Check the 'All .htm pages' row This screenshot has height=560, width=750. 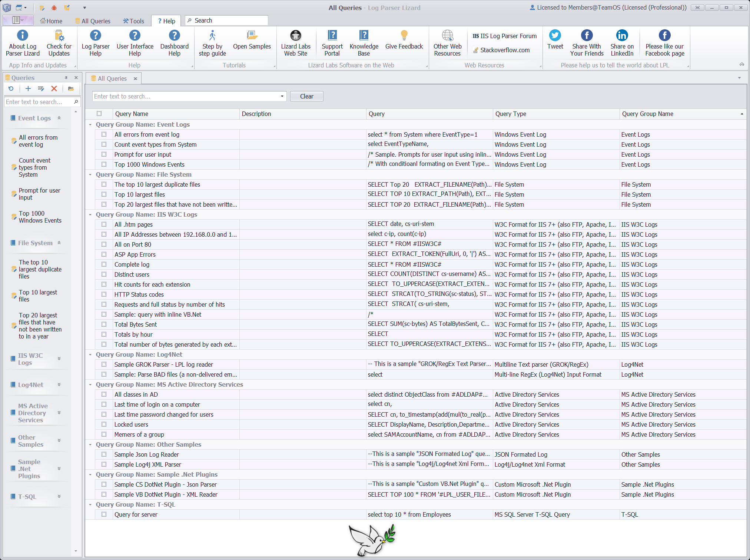click(104, 224)
